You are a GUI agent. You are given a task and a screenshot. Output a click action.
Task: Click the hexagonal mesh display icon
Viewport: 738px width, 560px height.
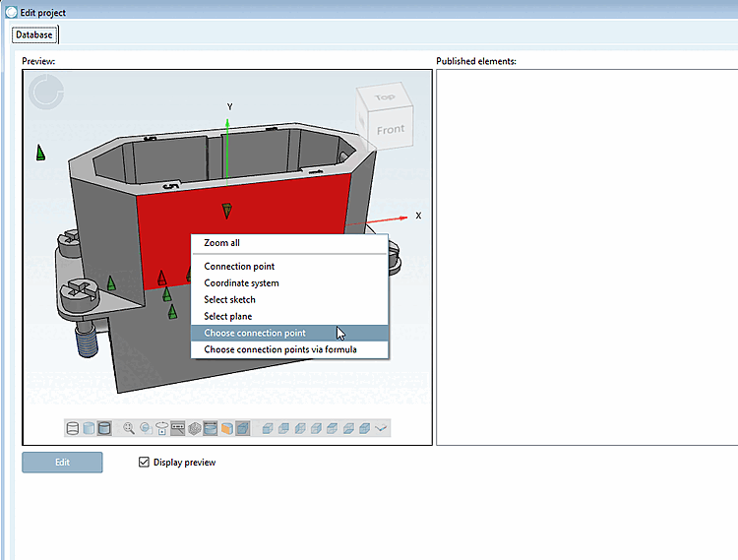[194, 428]
